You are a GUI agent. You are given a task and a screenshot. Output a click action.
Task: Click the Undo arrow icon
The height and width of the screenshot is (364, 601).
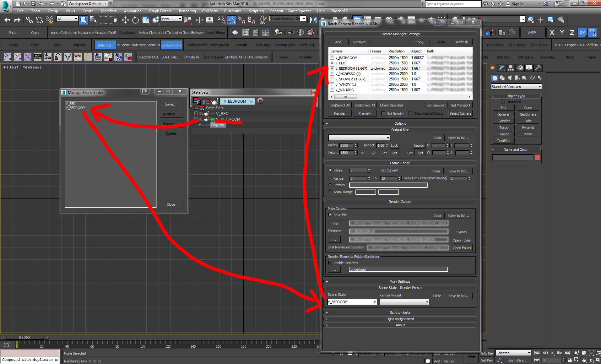[8, 20]
